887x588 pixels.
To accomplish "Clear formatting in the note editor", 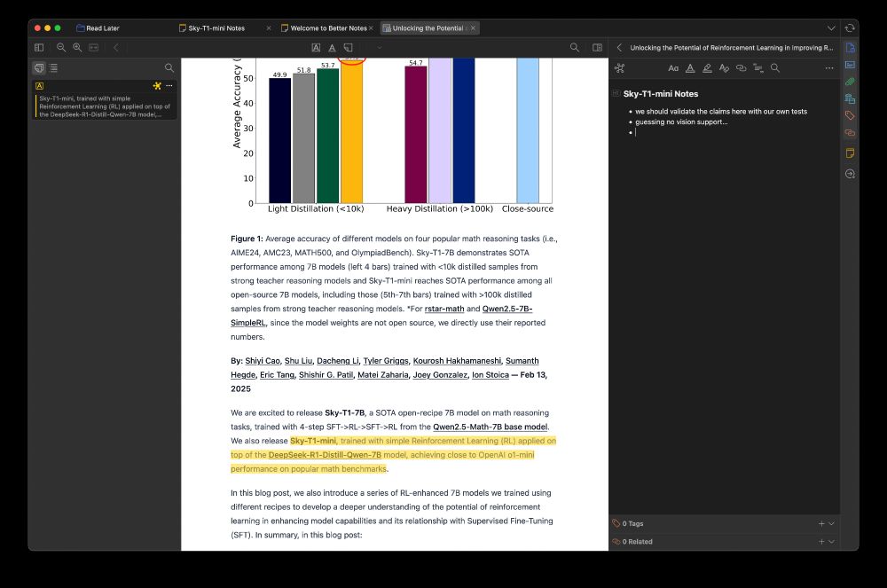I will click(724, 67).
